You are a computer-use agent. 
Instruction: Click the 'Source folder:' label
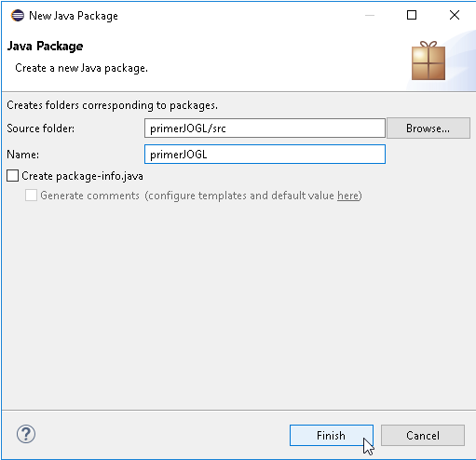point(41,129)
